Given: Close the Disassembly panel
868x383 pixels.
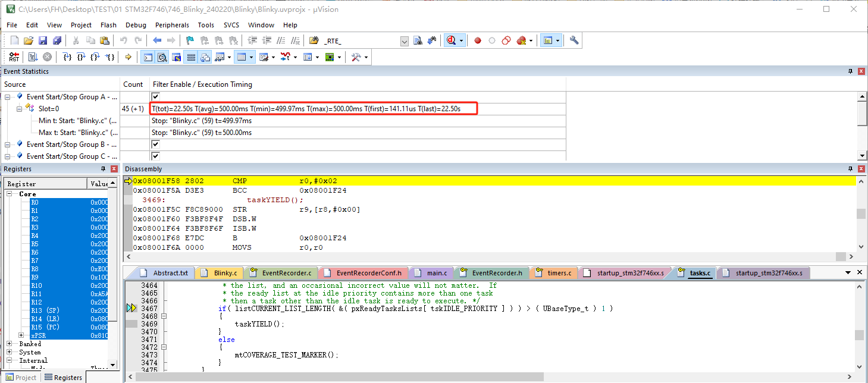Looking at the screenshot, I should point(860,169).
